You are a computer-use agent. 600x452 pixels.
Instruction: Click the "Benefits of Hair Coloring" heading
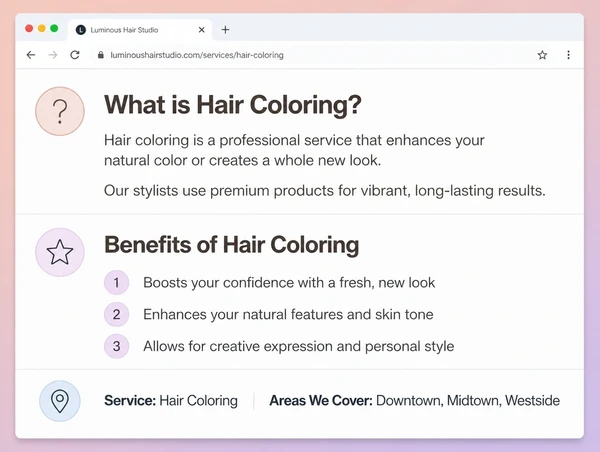232,245
